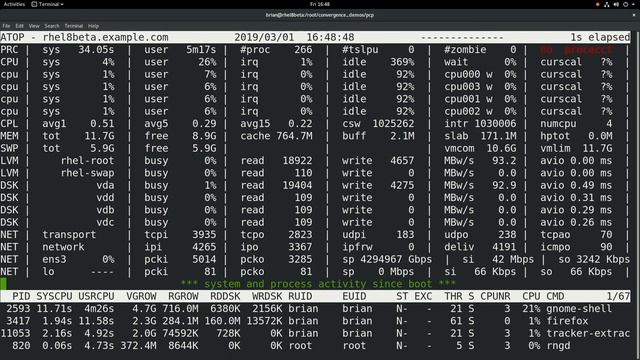640x360 pixels.
Task: Click the ens3 interface name
Action: (54, 259)
